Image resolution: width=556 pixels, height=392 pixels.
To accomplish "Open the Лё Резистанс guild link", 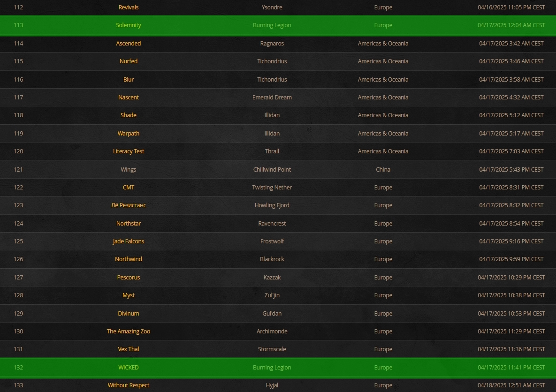I will click(129, 205).
